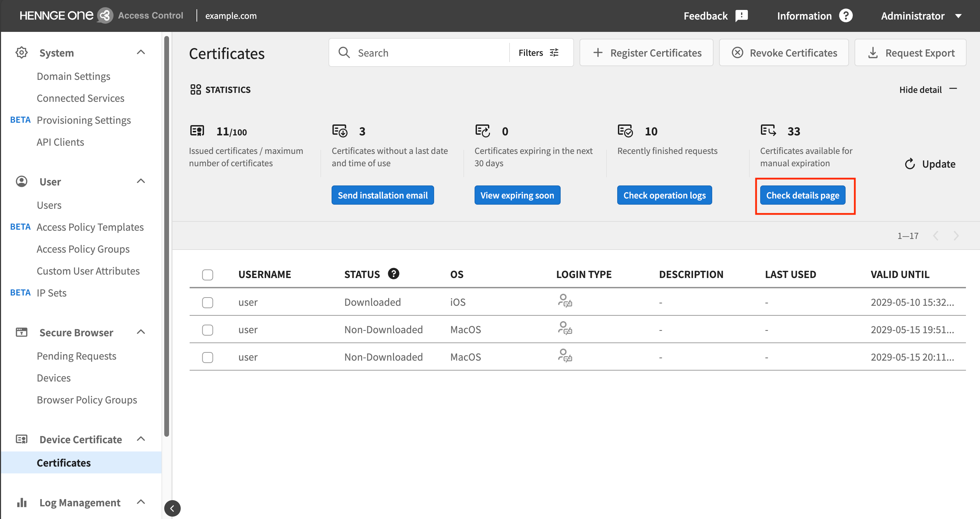Click the finished requests icon beside 10
Image resolution: width=980 pixels, height=519 pixels.
tap(625, 131)
